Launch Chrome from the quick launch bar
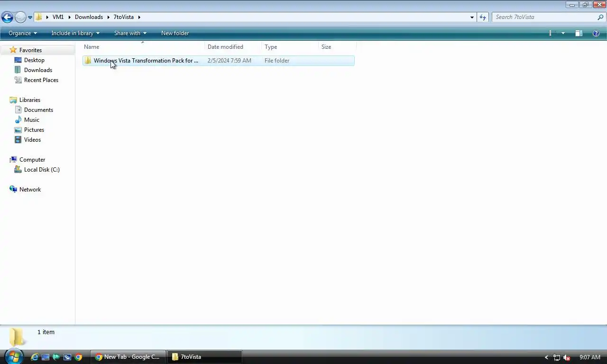This screenshot has height=364, width=607. click(79, 357)
